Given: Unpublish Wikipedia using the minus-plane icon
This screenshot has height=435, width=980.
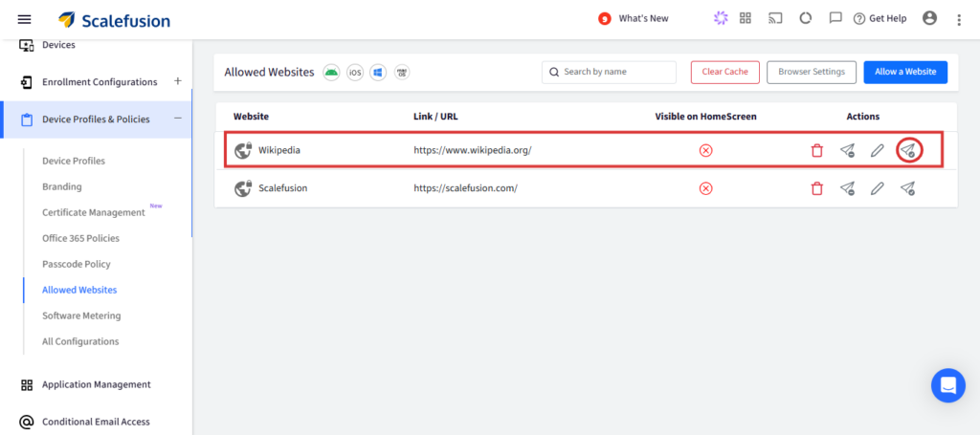Looking at the screenshot, I should (848, 150).
